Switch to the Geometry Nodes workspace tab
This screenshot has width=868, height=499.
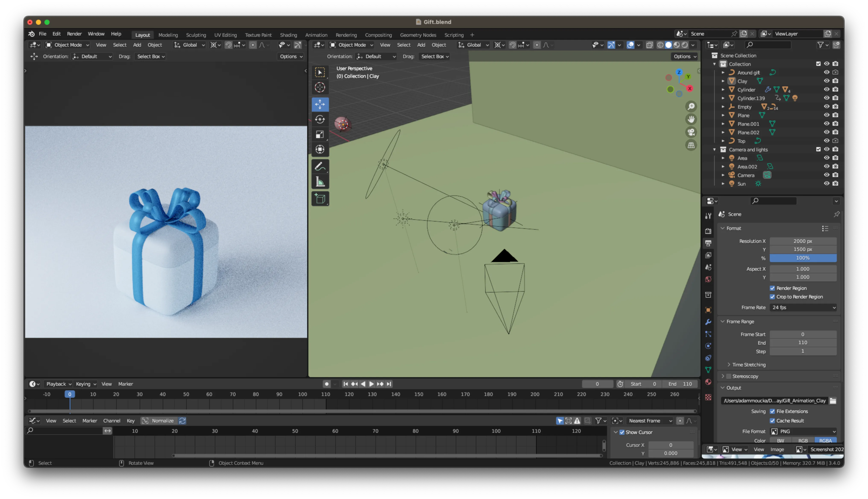(x=418, y=35)
